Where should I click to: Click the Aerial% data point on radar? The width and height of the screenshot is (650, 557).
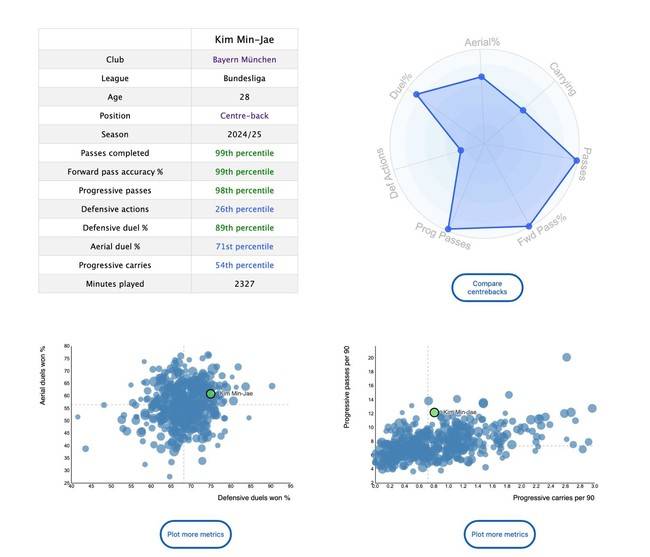[482, 77]
